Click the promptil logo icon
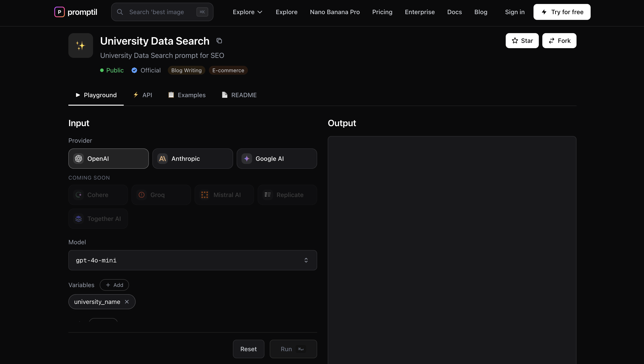Screen dimensions: 644x364 [59, 12]
